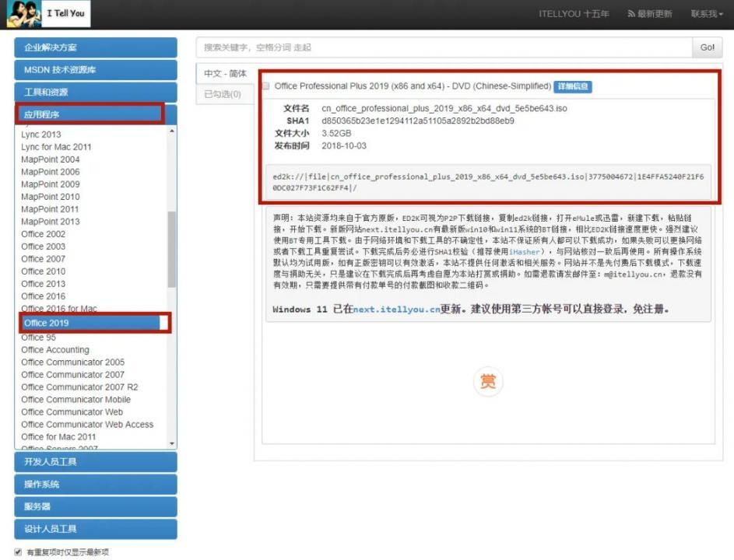Screen dimensions: 734x560
Task: Click the SHA1 hash value d850365b...
Action: [417, 121]
